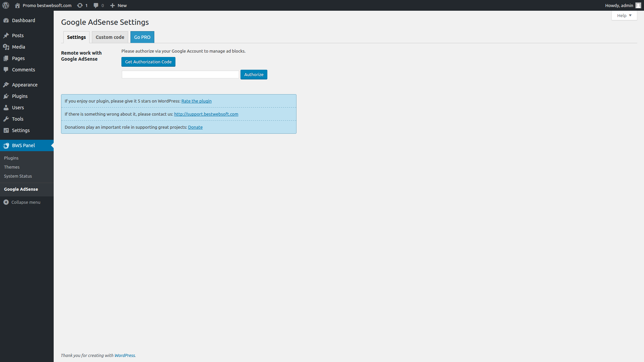Click the Settings sliders icon
The image size is (644, 362).
click(6, 130)
